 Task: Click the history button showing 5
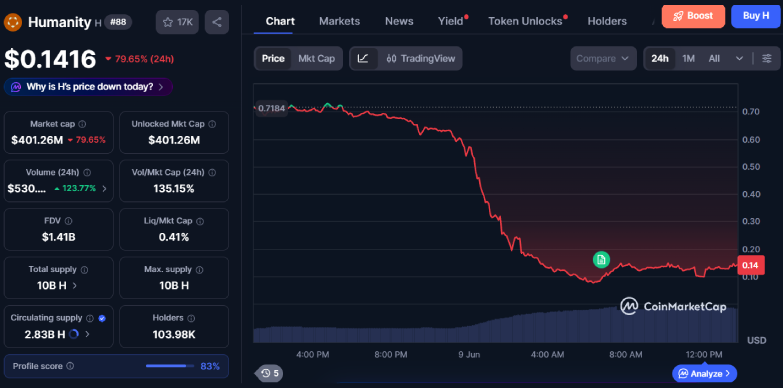point(270,373)
